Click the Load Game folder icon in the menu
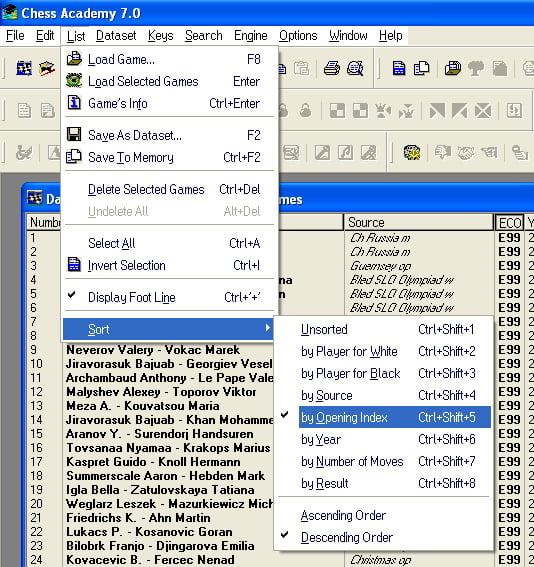534x567 pixels. tap(74, 59)
